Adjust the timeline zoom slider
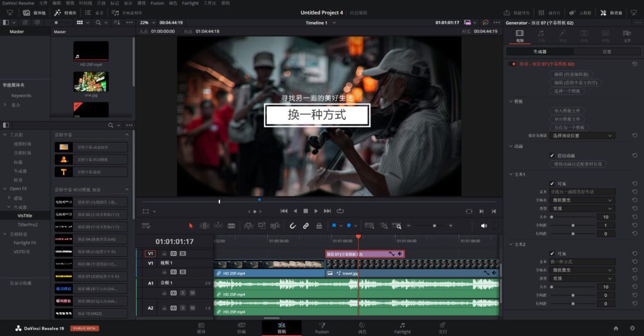Screen dimensions: 644x336 [434, 225]
